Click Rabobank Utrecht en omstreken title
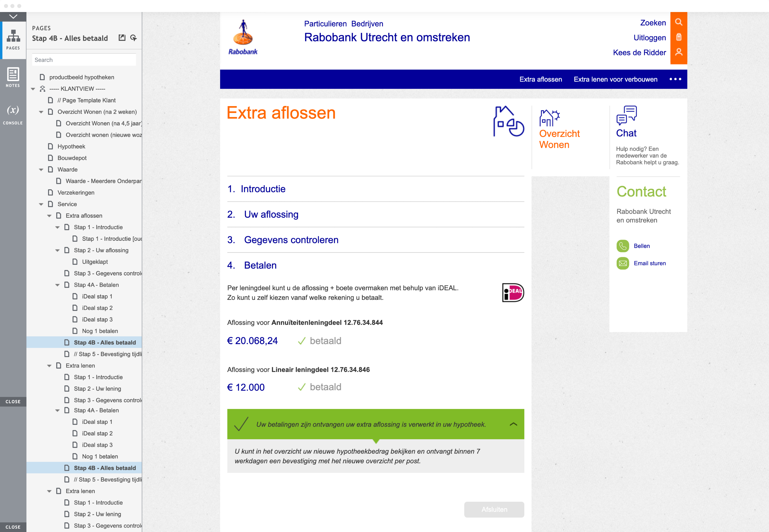 (x=387, y=37)
